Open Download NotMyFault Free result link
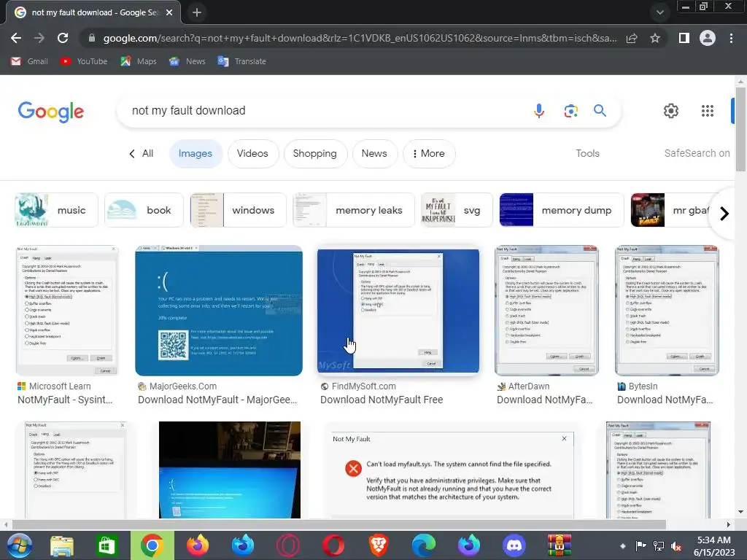Viewport: 747px width, 560px height. point(382,400)
